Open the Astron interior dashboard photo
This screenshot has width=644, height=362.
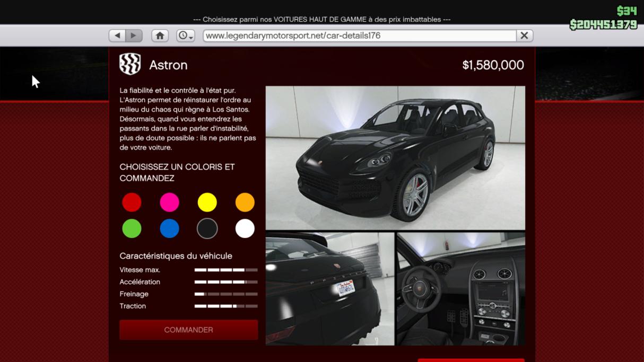point(460,289)
